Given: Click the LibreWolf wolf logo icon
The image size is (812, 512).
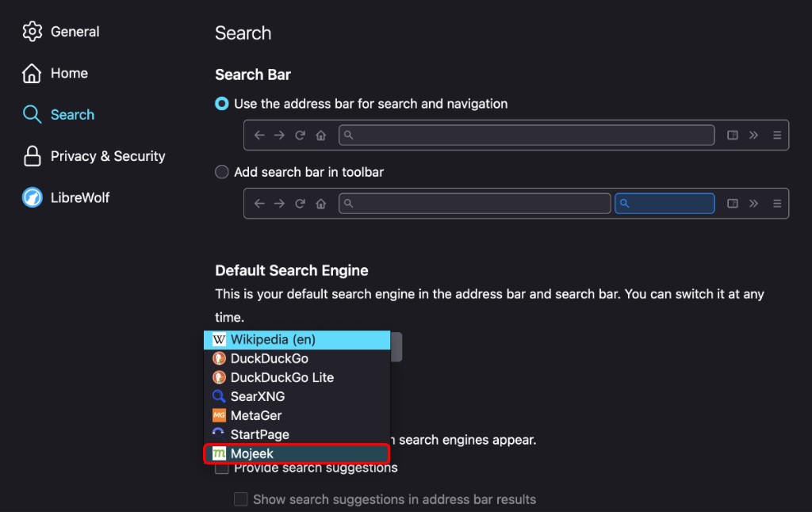Looking at the screenshot, I should click(32, 197).
